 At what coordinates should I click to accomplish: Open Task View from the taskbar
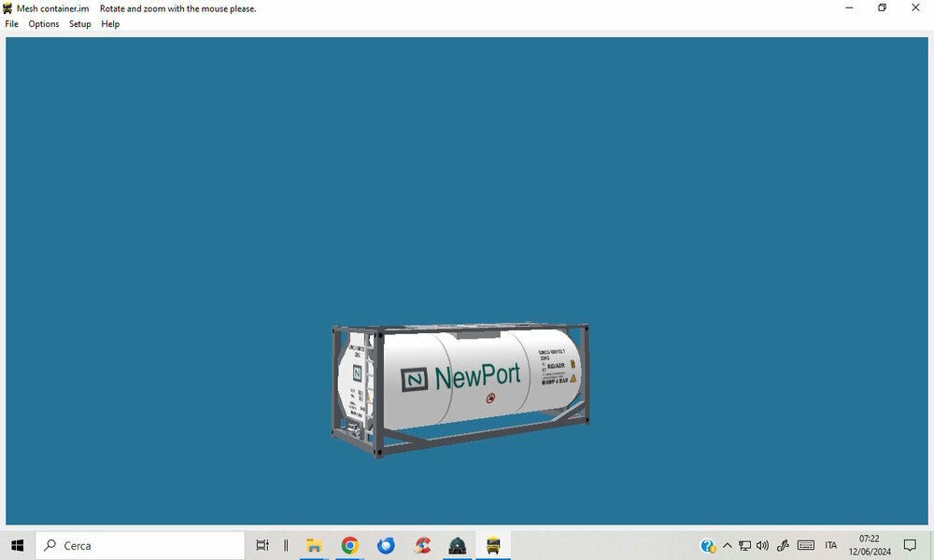point(262,545)
